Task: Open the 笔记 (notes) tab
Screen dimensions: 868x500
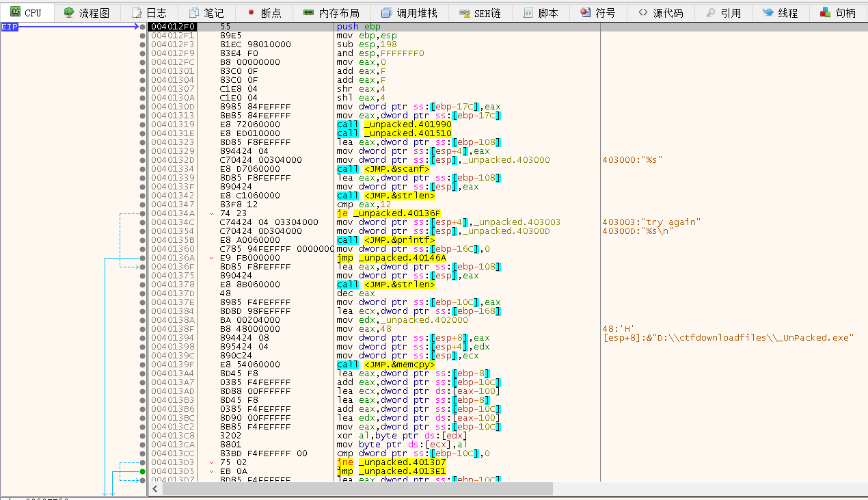Action: pos(206,12)
